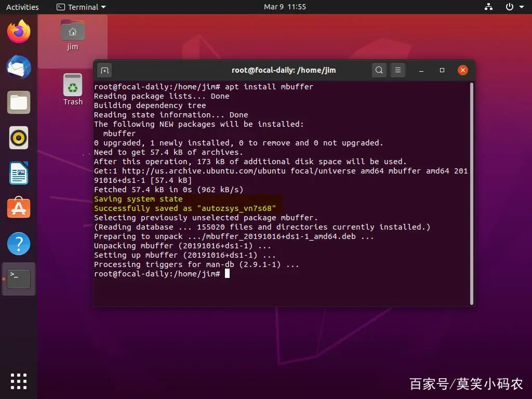Open the Terminal app menu dropdown
The height and width of the screenshot is (399, 532).
click(x=81, y=7)
